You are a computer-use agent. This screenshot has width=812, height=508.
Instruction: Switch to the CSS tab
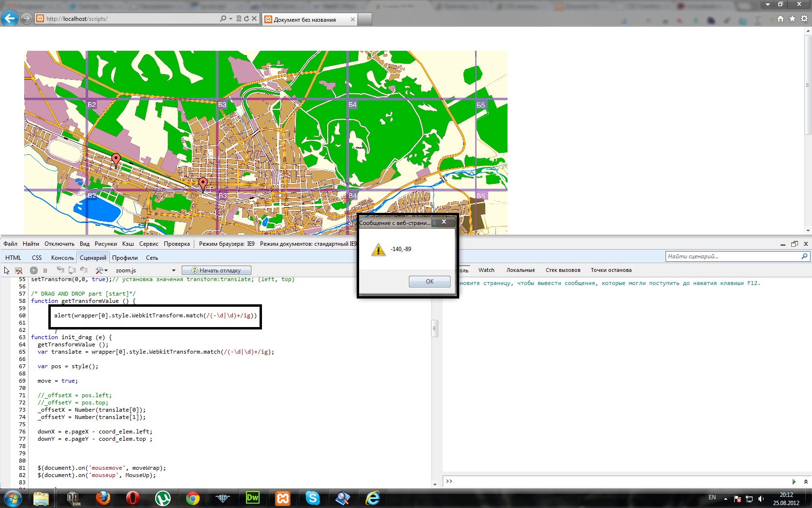(x=37, y=258)
